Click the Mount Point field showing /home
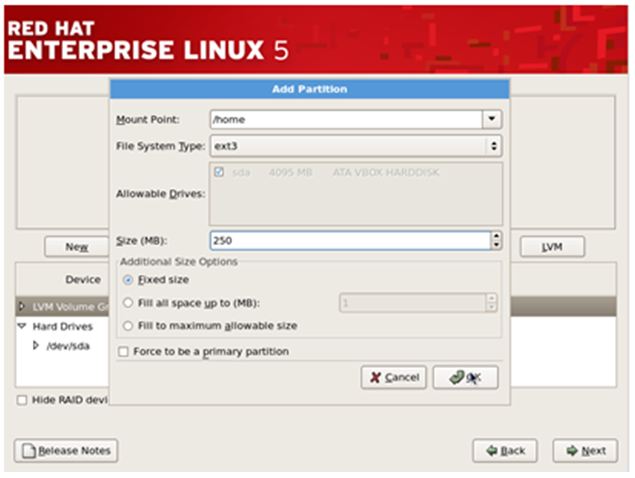This screenshot has height=478, width=635. click(x=346, y=119)
